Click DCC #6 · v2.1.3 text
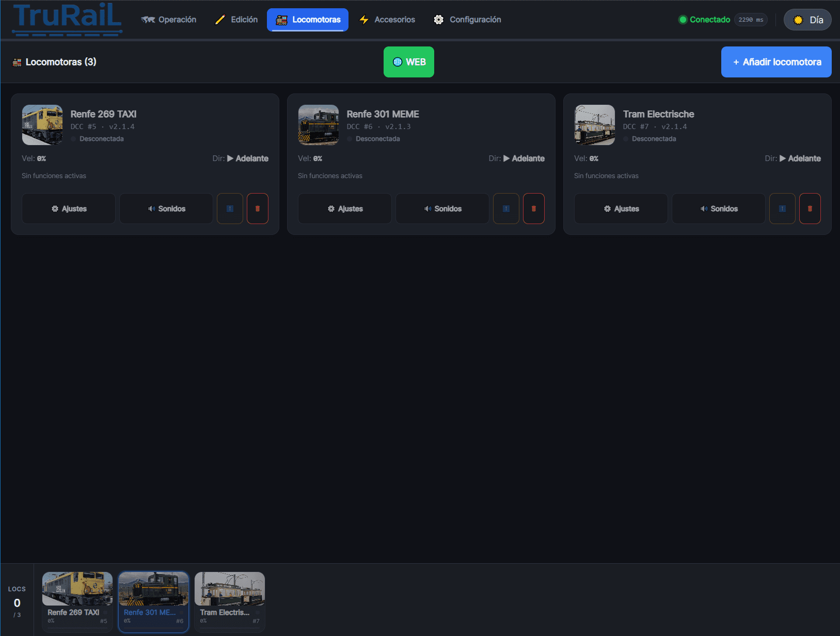 pyautogui.click(x=378, y=126)
